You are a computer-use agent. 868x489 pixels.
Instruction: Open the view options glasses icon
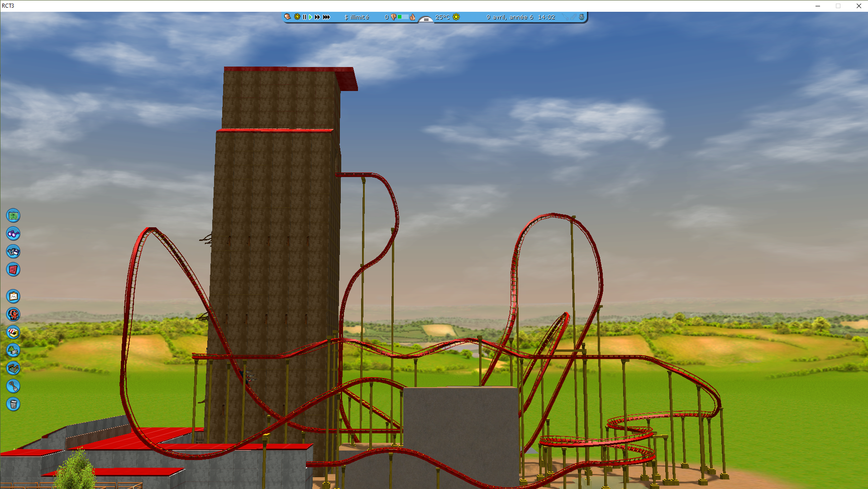13,234
